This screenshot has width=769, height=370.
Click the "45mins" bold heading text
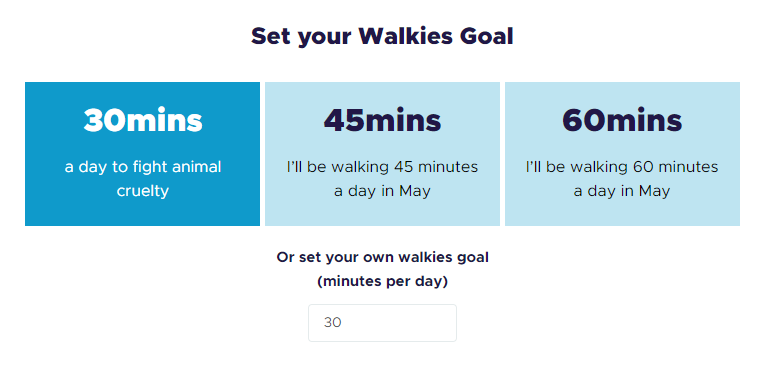pyautogui.click(x=382, y=120)
